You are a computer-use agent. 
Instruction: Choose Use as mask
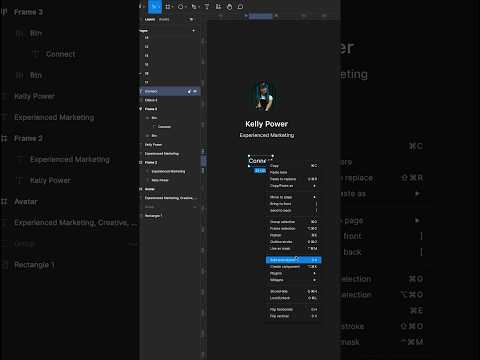293,248
